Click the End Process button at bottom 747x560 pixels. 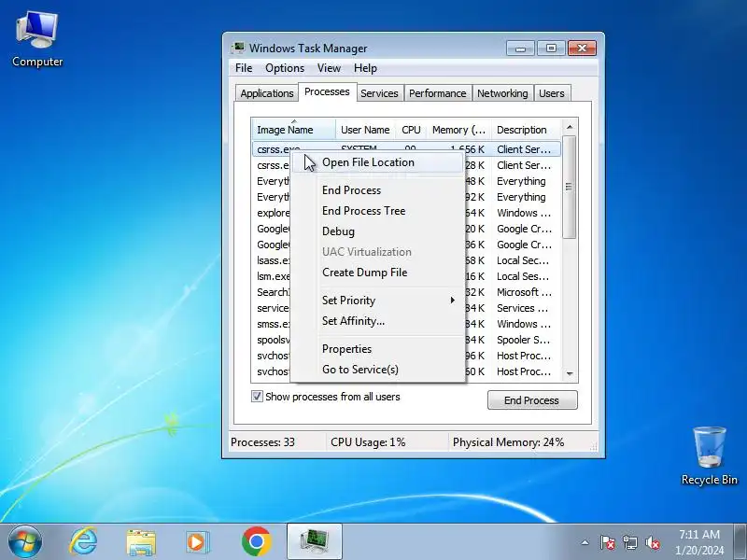pyautogui.click(x=531, y=400)
